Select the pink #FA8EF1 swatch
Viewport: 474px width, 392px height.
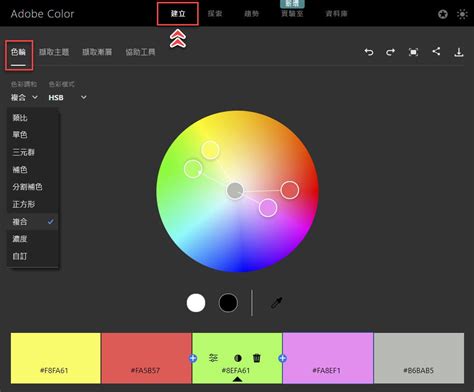tap(328, 358)
